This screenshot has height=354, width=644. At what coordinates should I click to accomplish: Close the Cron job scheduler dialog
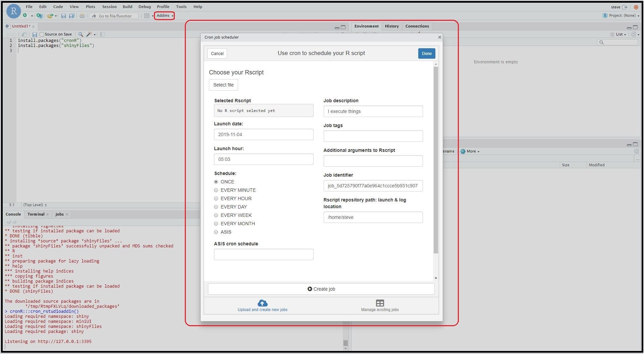point(439,37)
